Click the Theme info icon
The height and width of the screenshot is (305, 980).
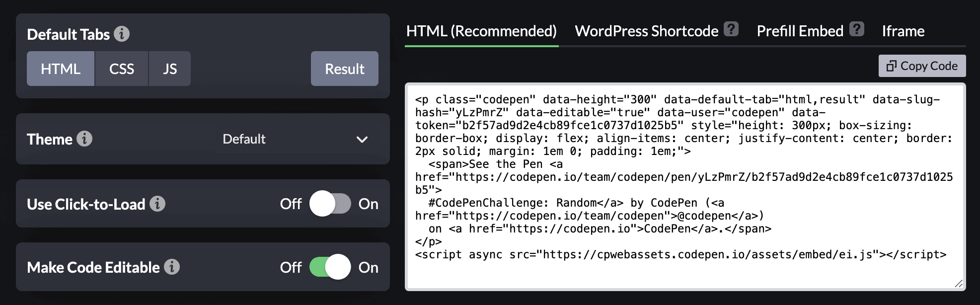84,139
